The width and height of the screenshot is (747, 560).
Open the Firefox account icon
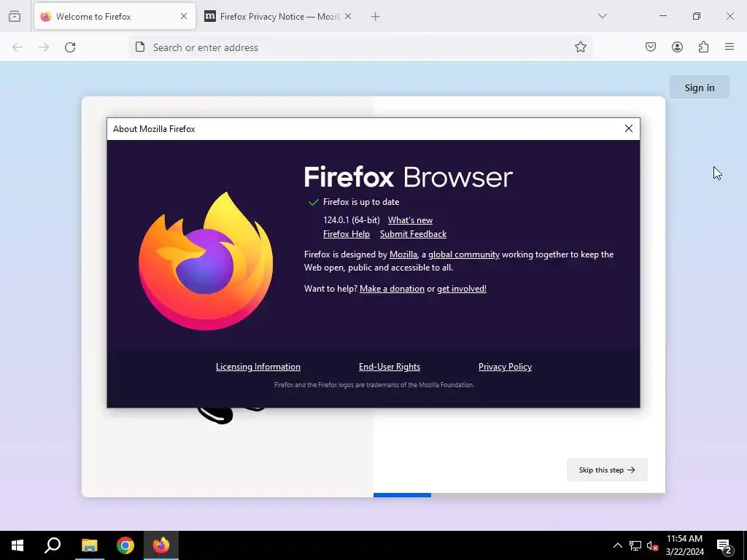[x=677, y=47]
